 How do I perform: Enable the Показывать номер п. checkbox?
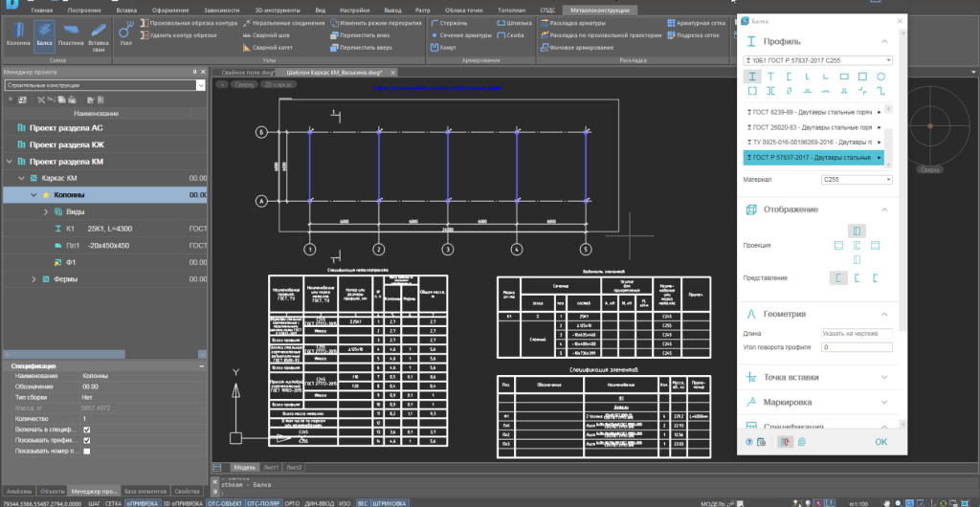tap(87, 451)
